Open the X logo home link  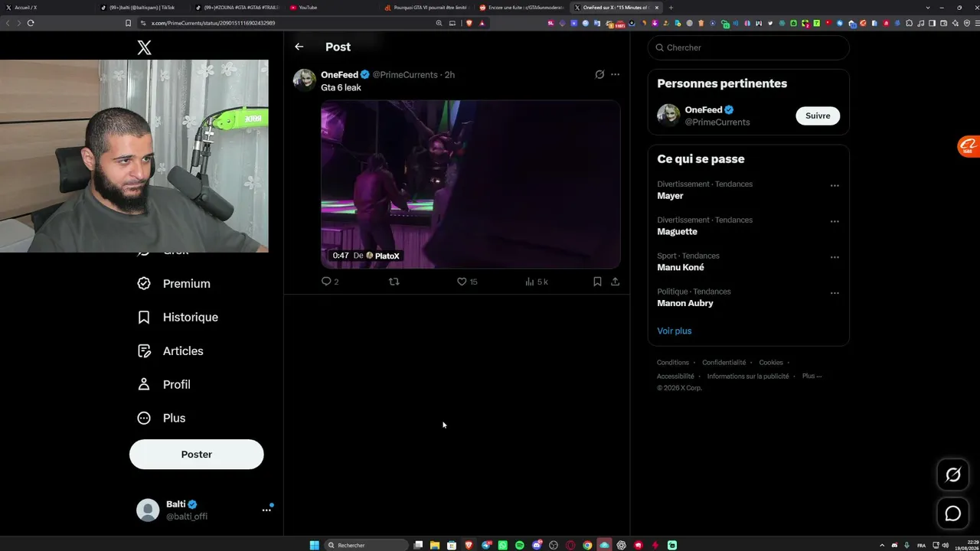pos(144,47)
